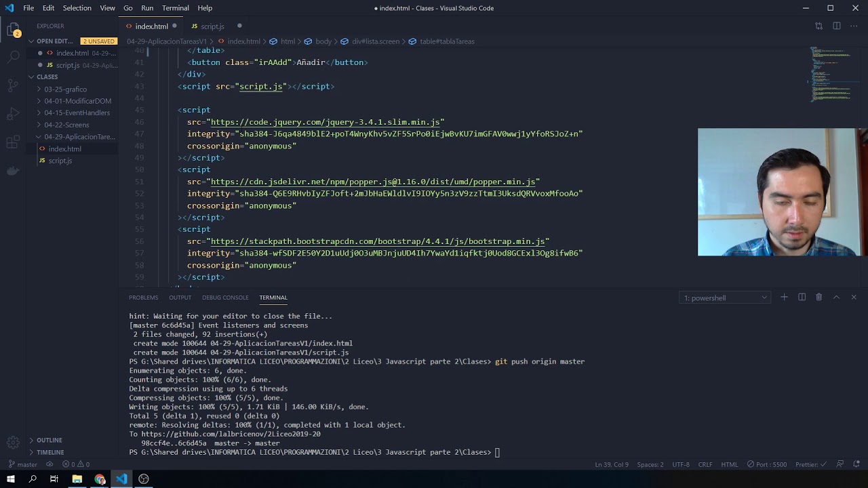Follow the jquery slim.min.js URL link
The height and width of the screenshot is (488, 868).
[325, 122]
